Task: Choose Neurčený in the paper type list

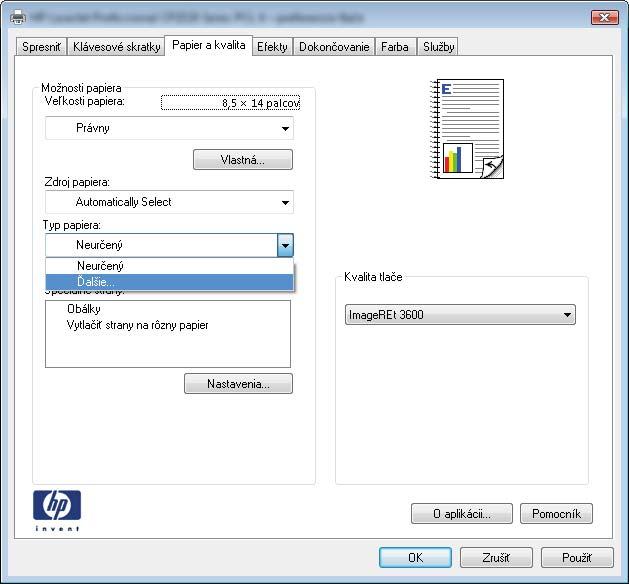Action: [169, 266]
